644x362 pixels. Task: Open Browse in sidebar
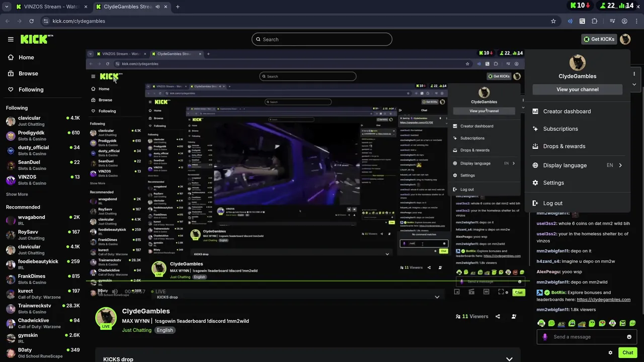(23, 73)
